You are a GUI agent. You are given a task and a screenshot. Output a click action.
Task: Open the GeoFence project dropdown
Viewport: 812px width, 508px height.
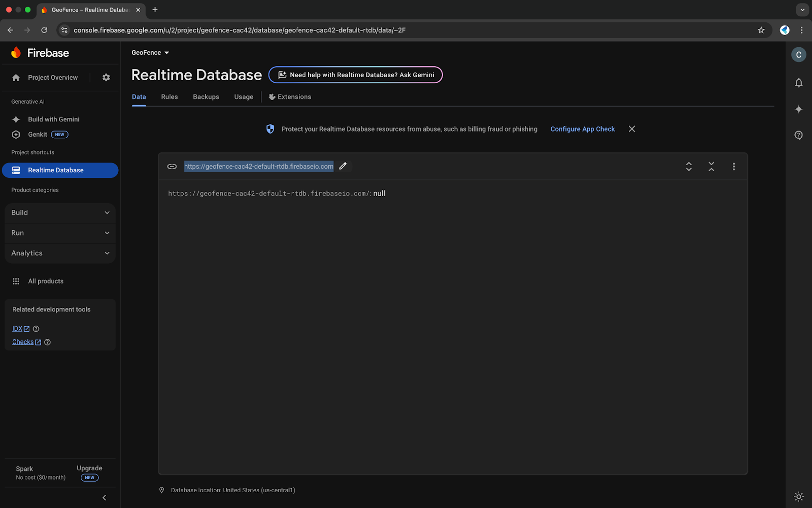[150, 53]
